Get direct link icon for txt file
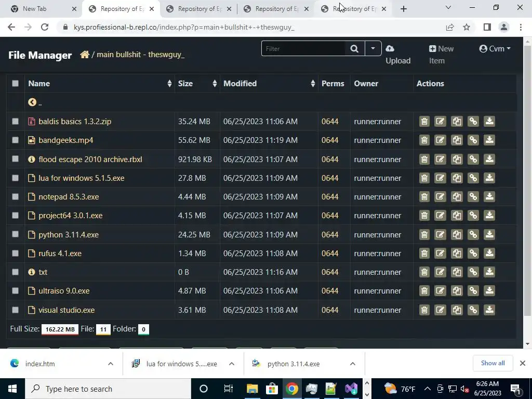 pyautogui.click(x=473, y=272)
